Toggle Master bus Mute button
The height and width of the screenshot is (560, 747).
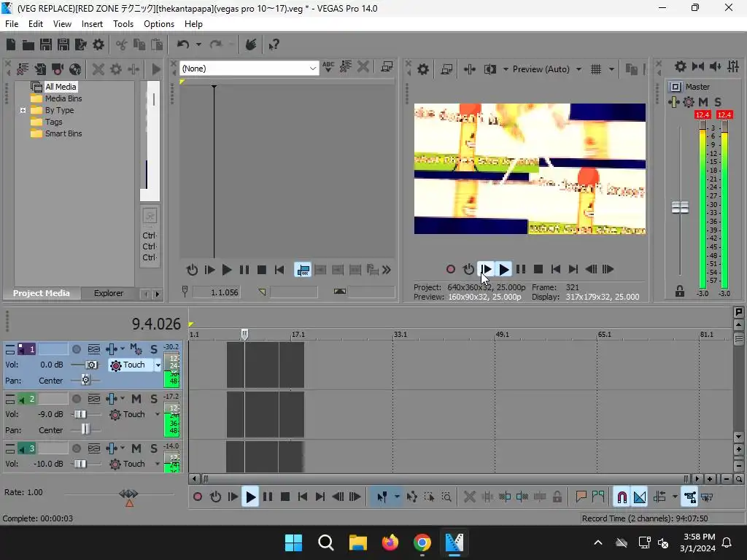click(703, 102)
